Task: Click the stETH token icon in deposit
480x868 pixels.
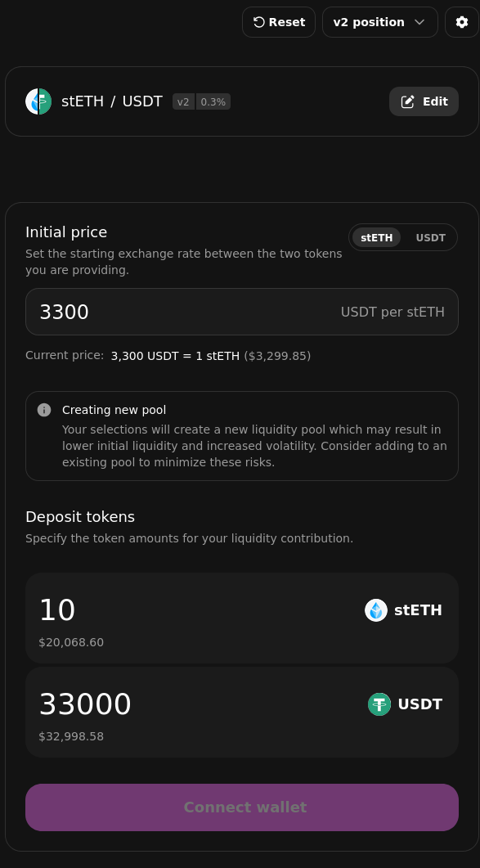Action: coord(376,610)
